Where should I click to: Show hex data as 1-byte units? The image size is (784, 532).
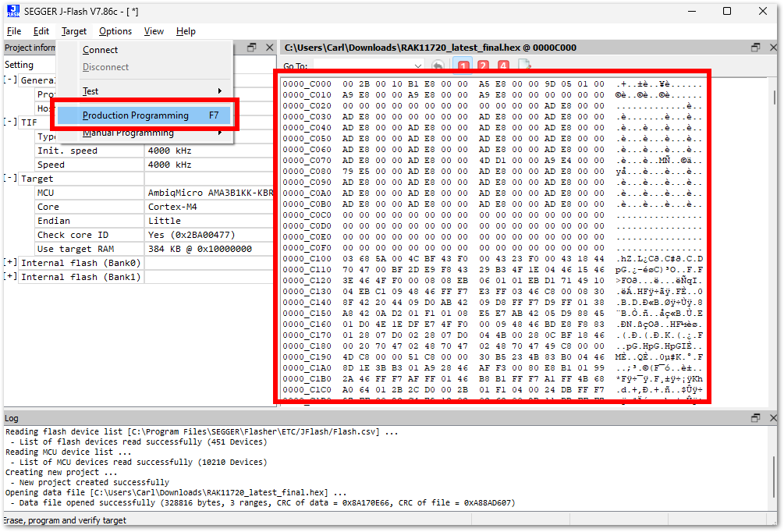pos(463,66)
